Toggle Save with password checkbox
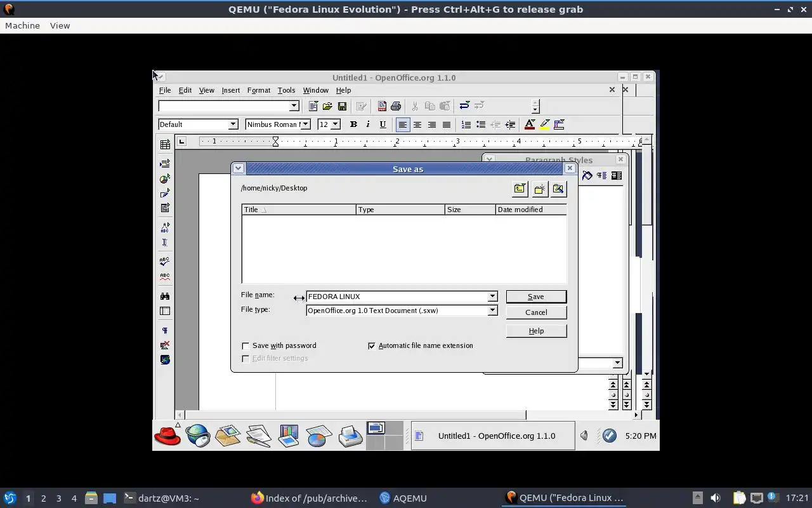 click(246, 346)
